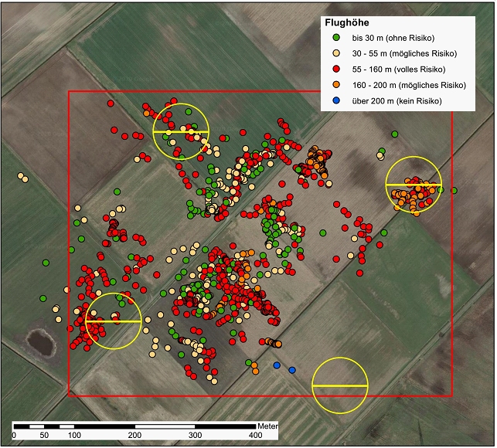This screenshot has height=448, width=497.
Task: Click the legend text bis 30 m (ohne Risiko)
Action: tap(393, 38)
